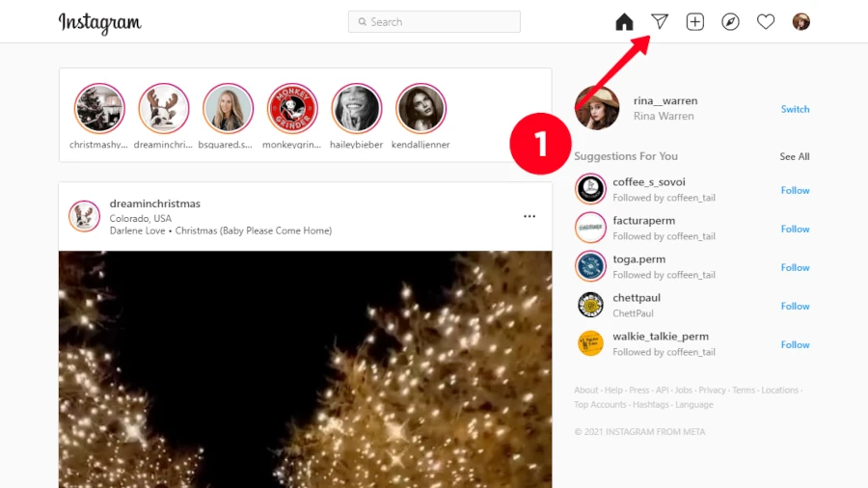868x488 pixels.
Task: Open See All suggestions
Action: 794,156
